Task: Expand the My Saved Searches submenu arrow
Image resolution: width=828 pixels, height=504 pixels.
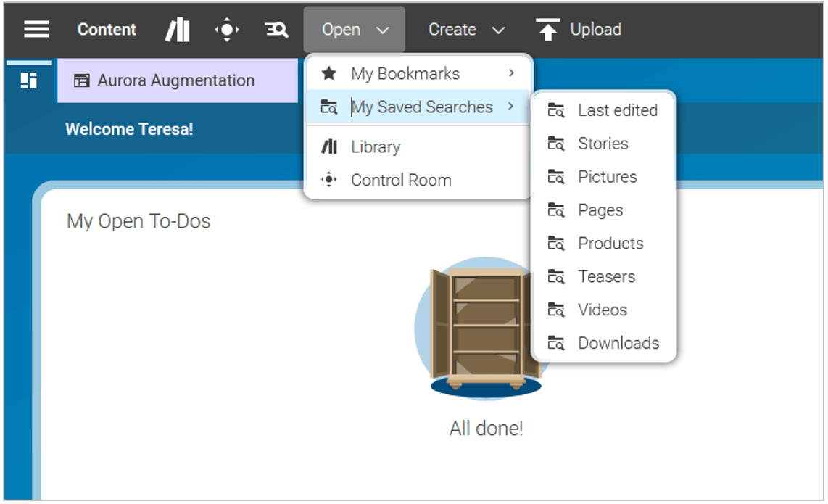Action: tap(511, 107)
